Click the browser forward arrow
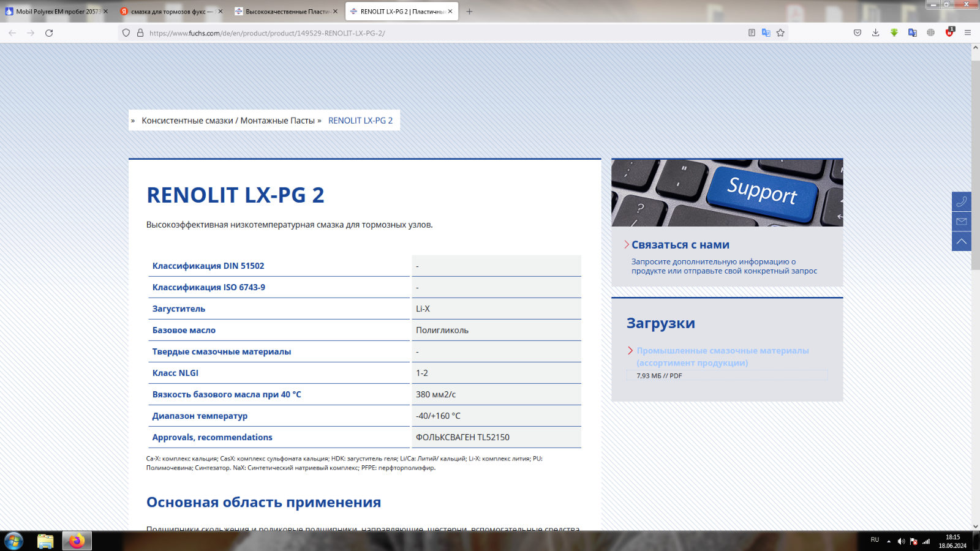 pyautogui.click(x=31, y=33)
